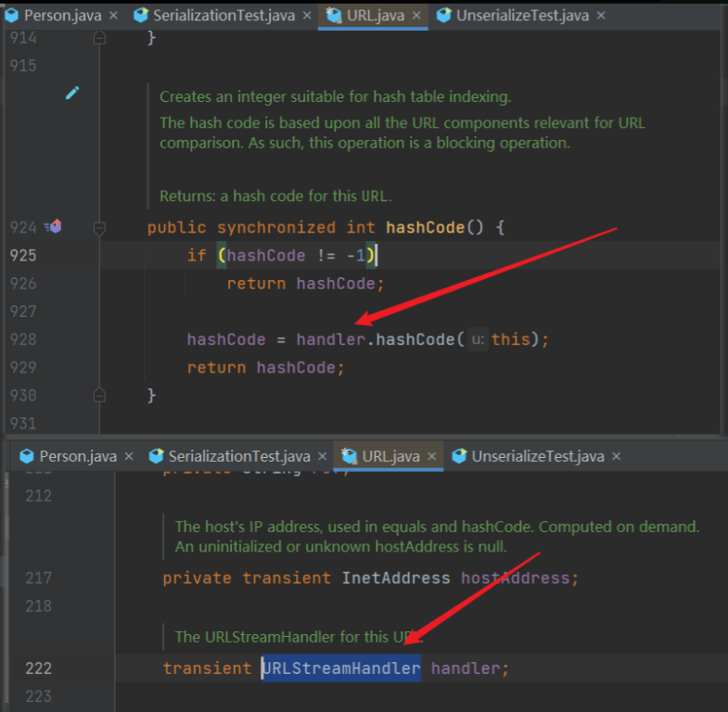The width and height of the screenshot is (728, 712).
Task: Click line number 925 in gutter
Action: 23,255
